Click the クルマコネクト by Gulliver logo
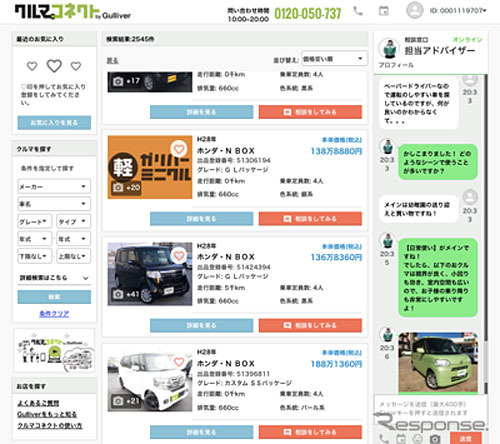This screenshot has width=500, height=444. point(73,12)
